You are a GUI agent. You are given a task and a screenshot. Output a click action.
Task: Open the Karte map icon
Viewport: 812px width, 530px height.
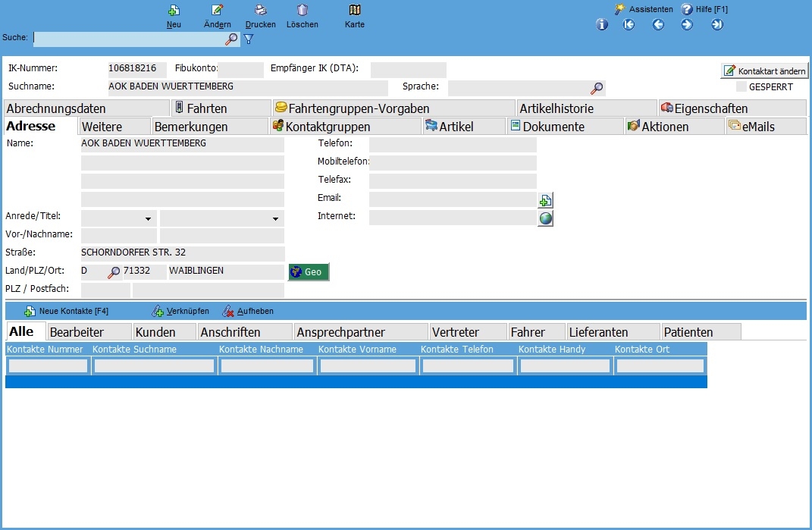coord(355,11)
